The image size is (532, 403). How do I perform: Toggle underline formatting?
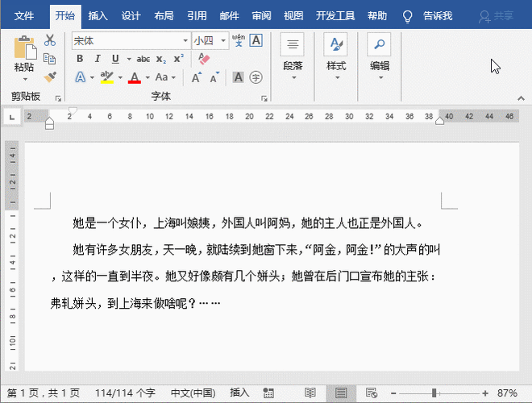pyautogui.click(x=115, y=59)
